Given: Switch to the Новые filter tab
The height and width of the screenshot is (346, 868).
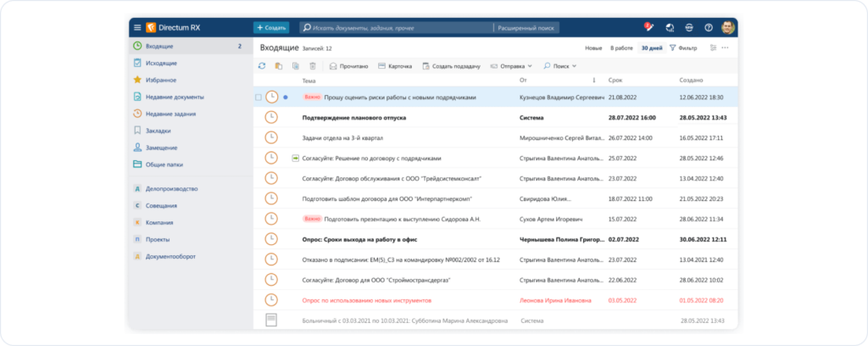Looking at the screenshot, I should pos(593,47).
